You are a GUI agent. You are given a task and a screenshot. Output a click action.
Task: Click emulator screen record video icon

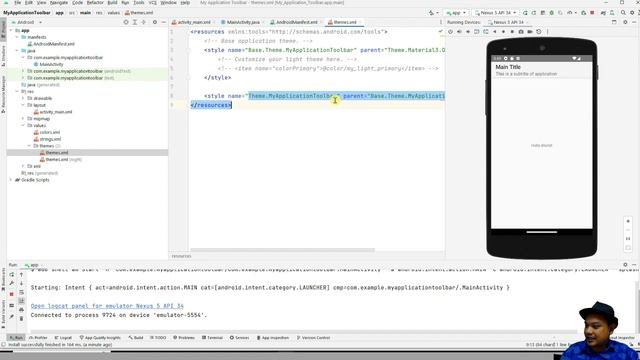530,31
